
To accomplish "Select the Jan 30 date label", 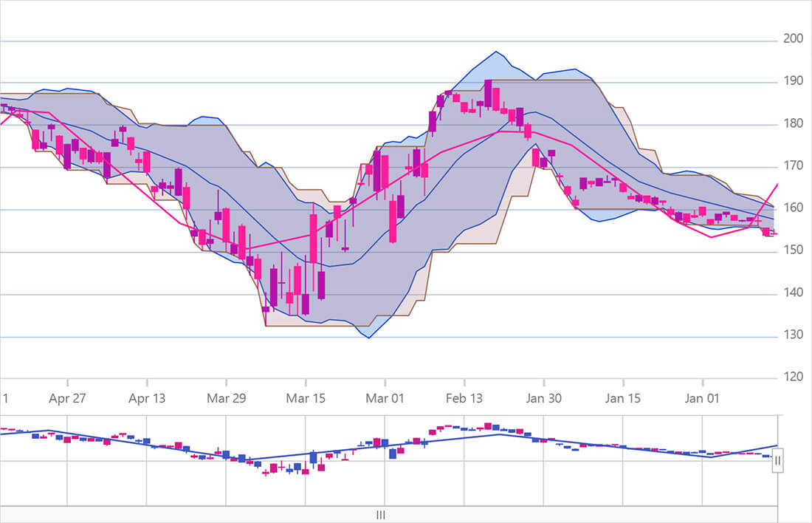I will point(544,399).
